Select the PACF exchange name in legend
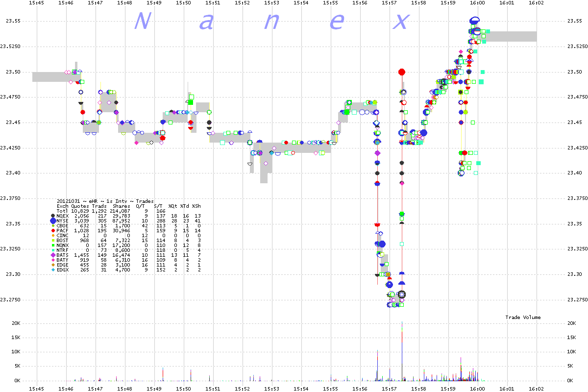The image size is (588, 392). tap(63, 230)
